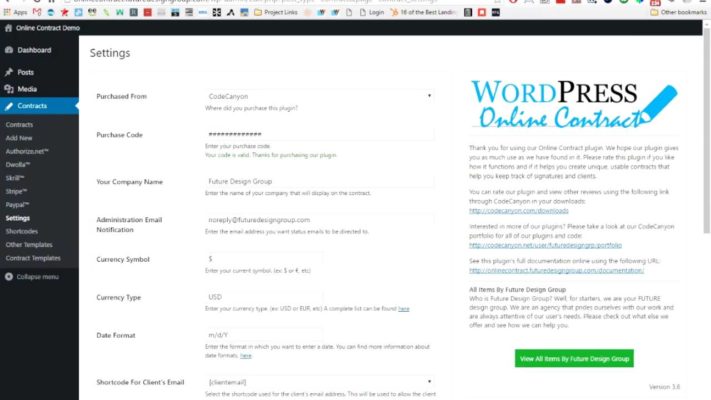Open Other Templates submenu item
Viewport: 711px width, 400px height.
[x=29, y=245]
